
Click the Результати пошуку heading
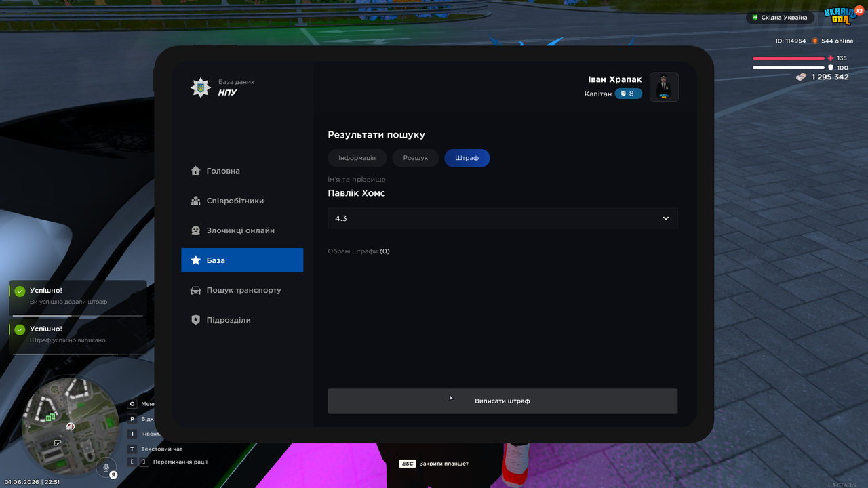point(376,135)
